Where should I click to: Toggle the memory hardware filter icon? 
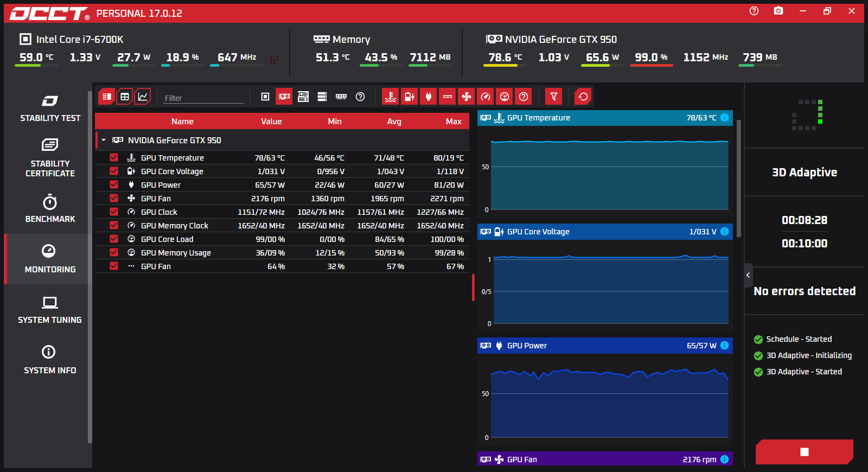341,97
